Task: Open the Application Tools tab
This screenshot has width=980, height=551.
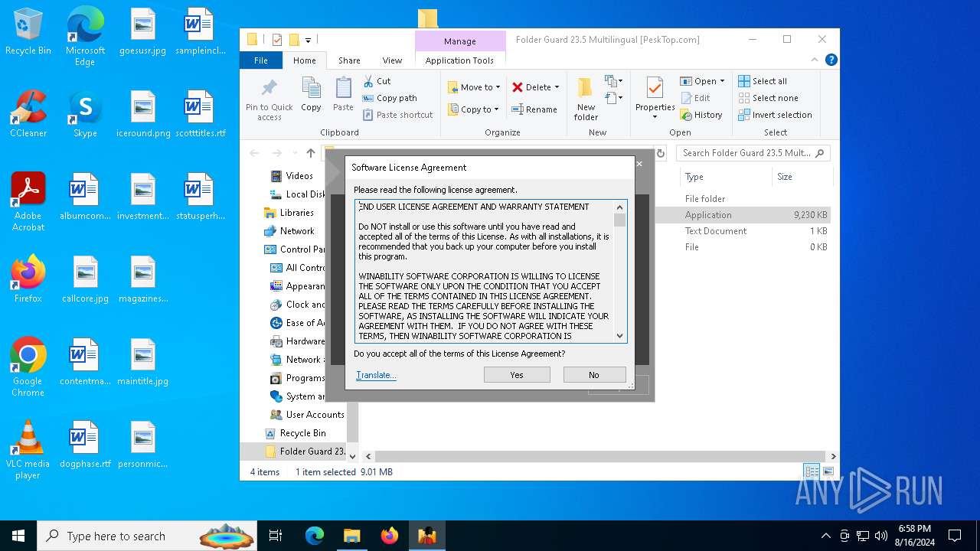Action: click(459, 60)
